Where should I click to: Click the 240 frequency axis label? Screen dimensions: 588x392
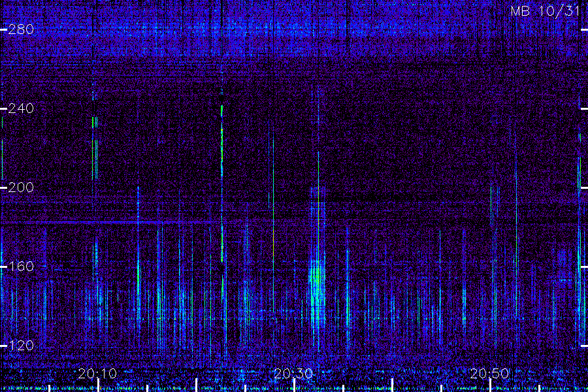coord(21,108)
